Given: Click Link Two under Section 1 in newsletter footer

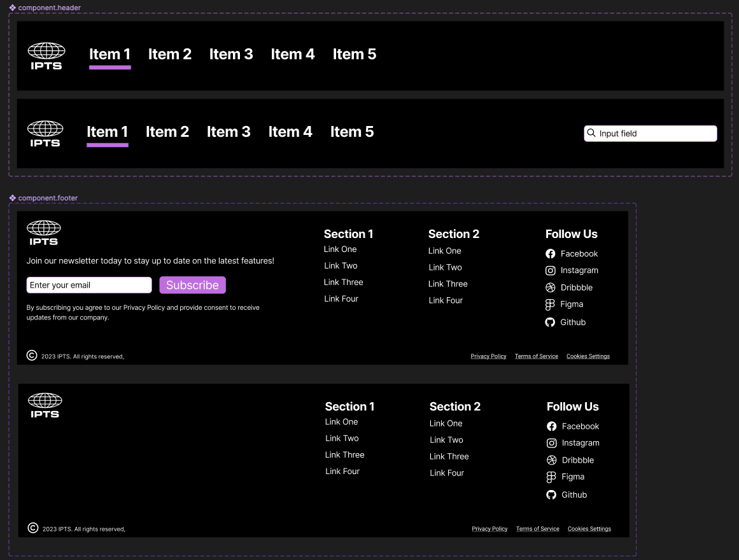Looking at the screenshot, I should point(341,266).
